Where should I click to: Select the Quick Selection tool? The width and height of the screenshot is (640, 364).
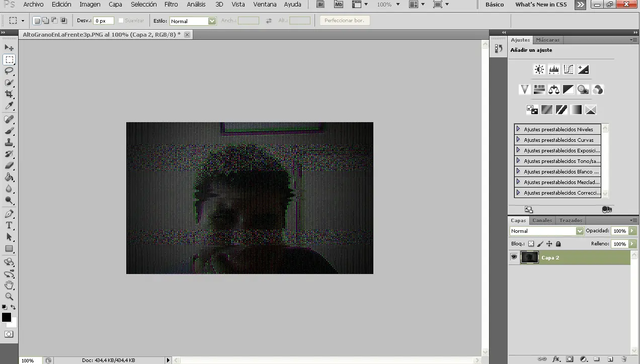(9, 82)
